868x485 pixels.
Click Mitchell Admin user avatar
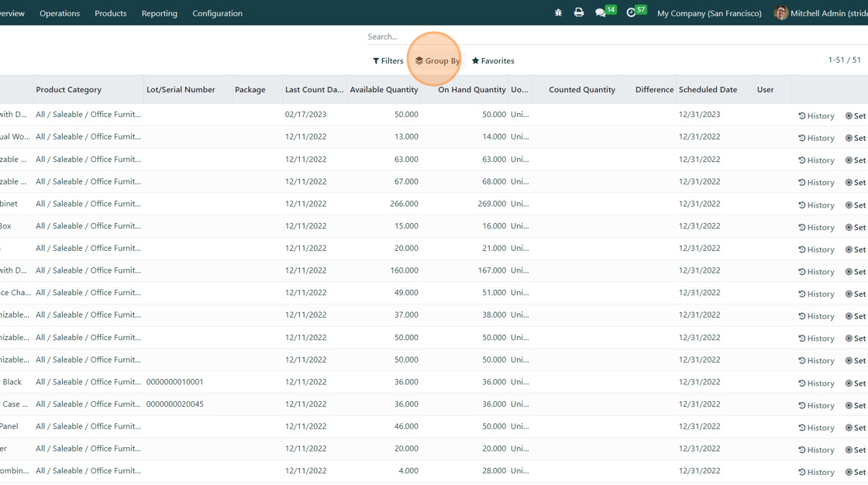(x=780, y=13)
